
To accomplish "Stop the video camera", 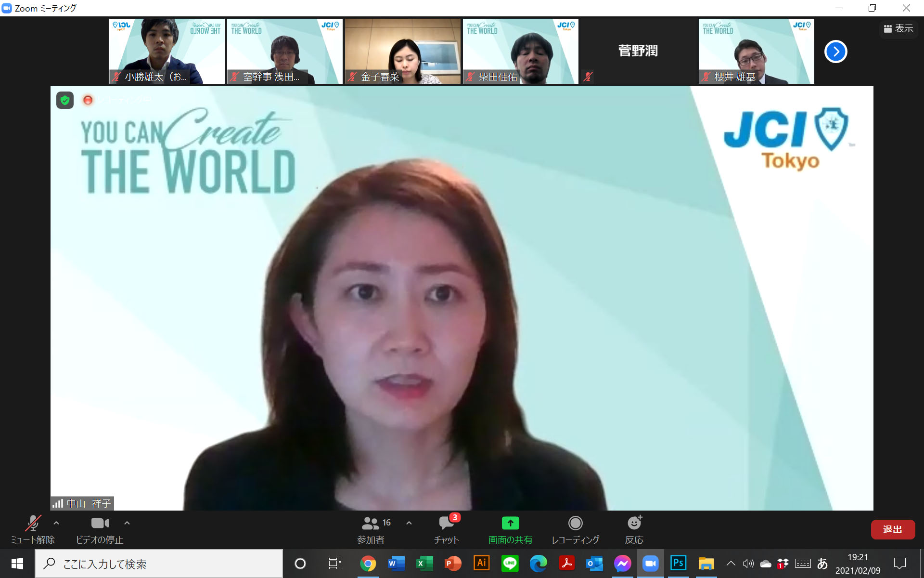I will (x=100, y=529).
